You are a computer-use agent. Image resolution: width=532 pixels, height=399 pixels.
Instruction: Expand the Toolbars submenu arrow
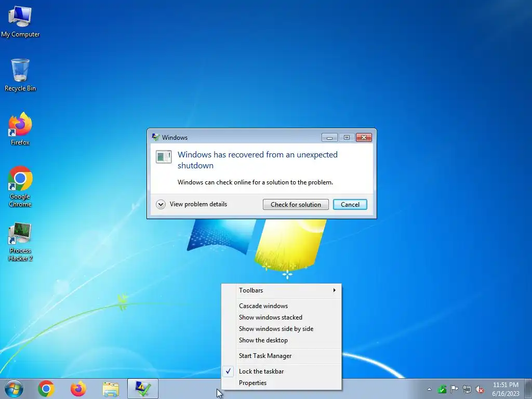[x=334, y=290]
